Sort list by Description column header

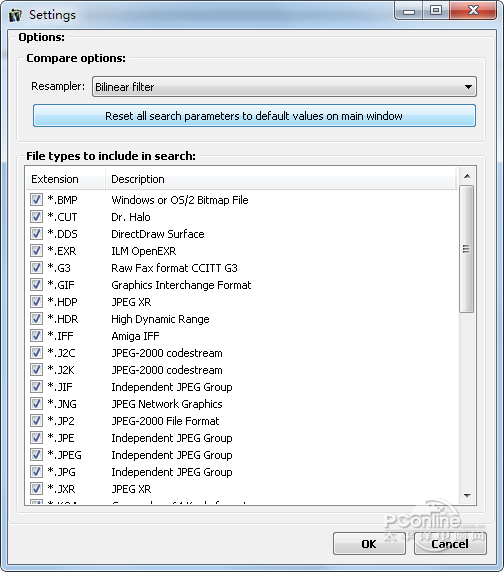281,179
